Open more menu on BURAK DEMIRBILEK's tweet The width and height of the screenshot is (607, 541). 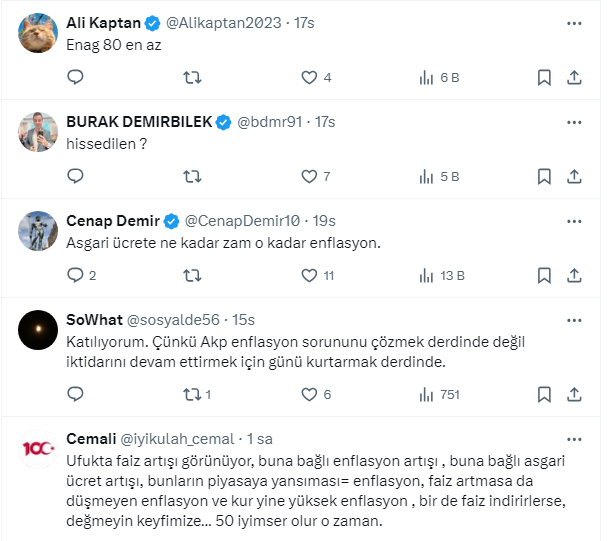point(574,121)
